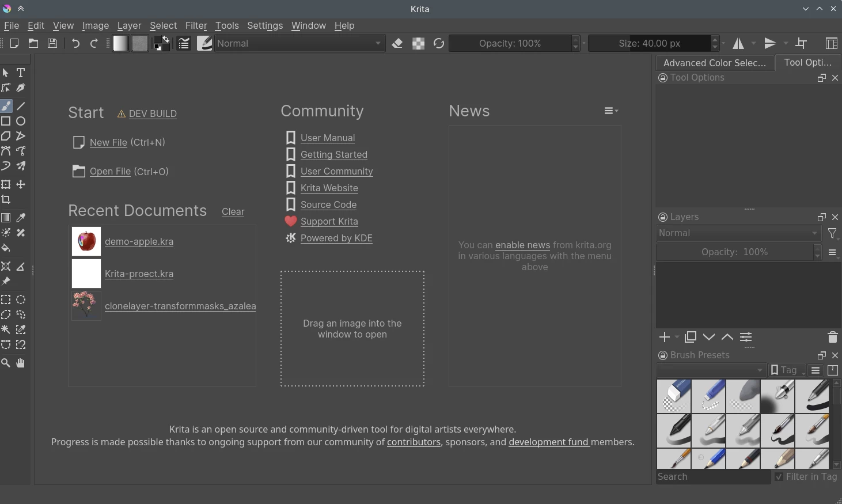Check the Filter in Tag checkbox

(x=779, y=477)
